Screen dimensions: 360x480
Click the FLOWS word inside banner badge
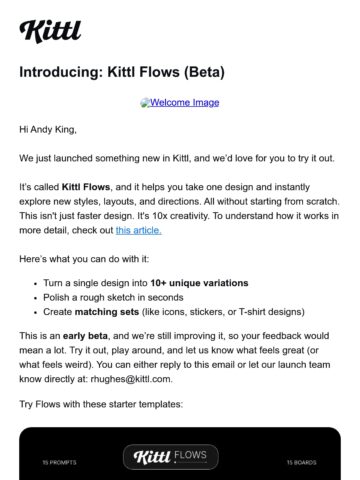pos(190,455)
